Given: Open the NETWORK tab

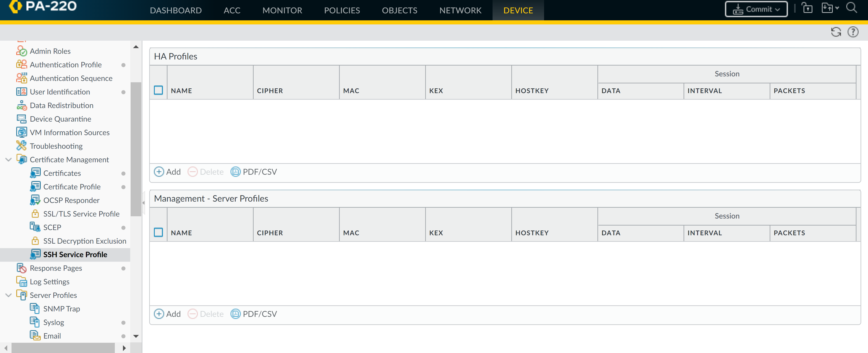Looking at the screenshot, I should click(x=460, y=10).
